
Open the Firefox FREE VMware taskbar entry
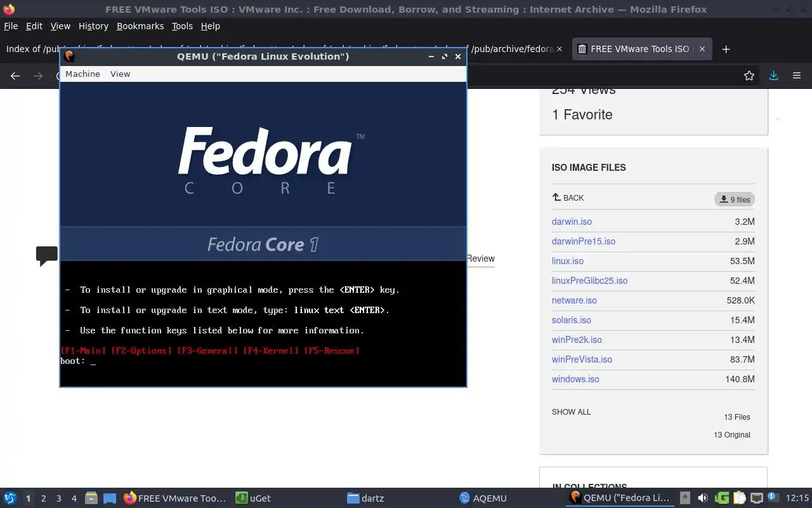(174, 498)
